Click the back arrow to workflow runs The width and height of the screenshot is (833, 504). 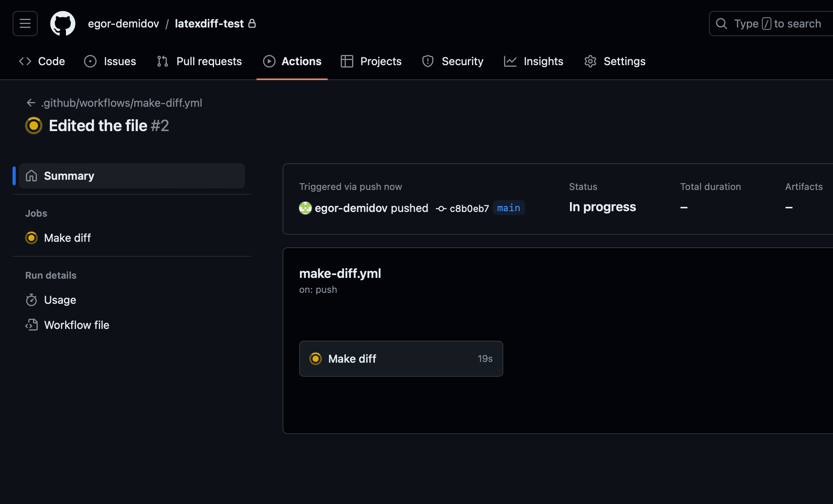[31, 103]
